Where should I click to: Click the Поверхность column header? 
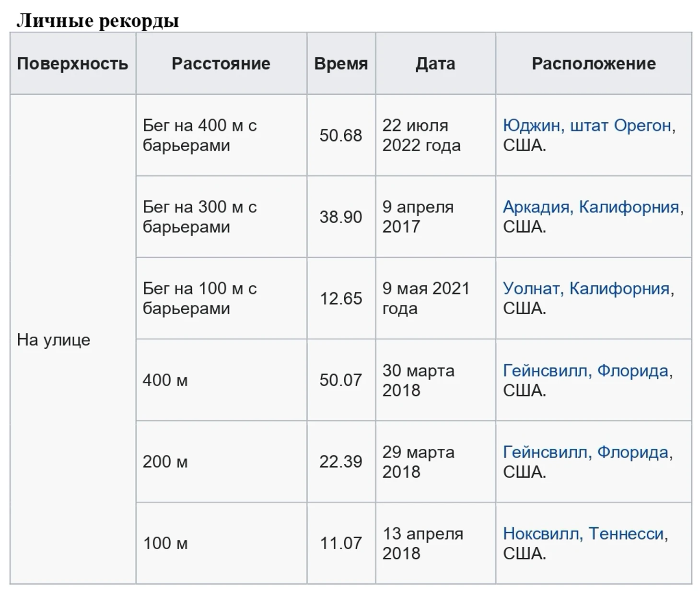72,64
